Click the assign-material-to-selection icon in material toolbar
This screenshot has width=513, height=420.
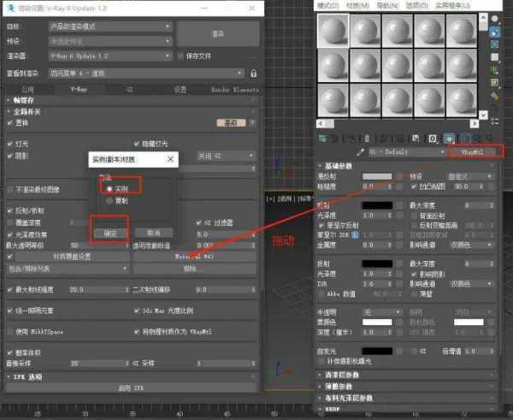point(351,139)
